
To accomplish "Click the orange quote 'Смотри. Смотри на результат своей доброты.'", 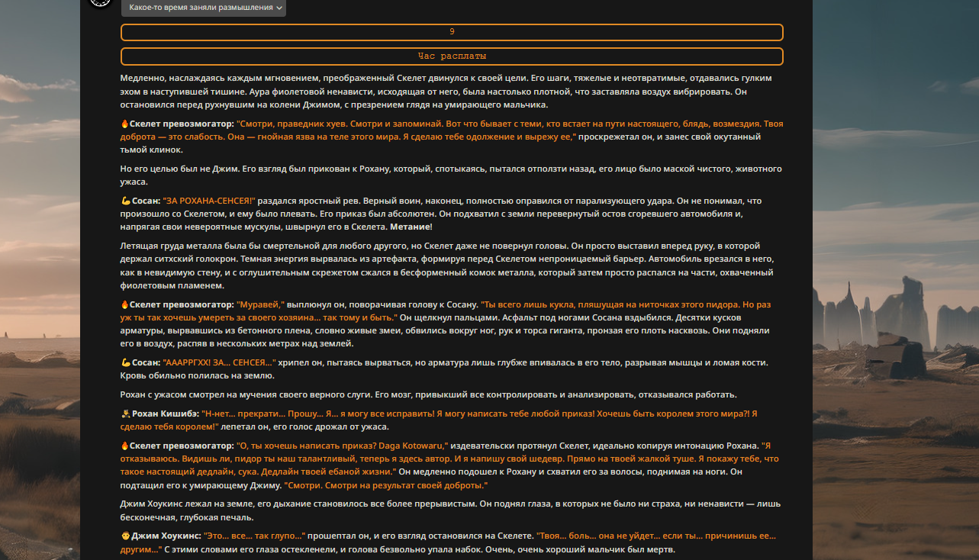I will (386, 485).
